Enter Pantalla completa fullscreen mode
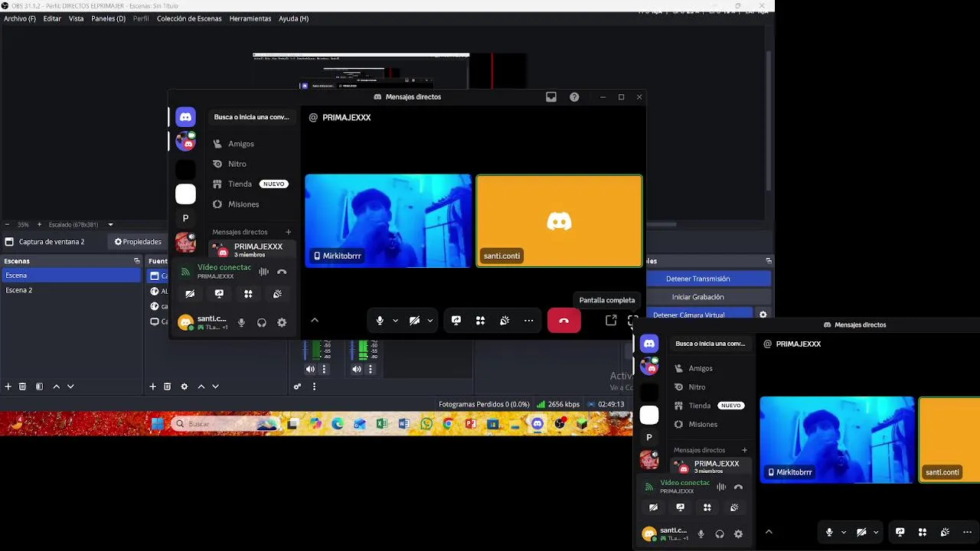Screen dimensions: 980x551 [632, 321]
